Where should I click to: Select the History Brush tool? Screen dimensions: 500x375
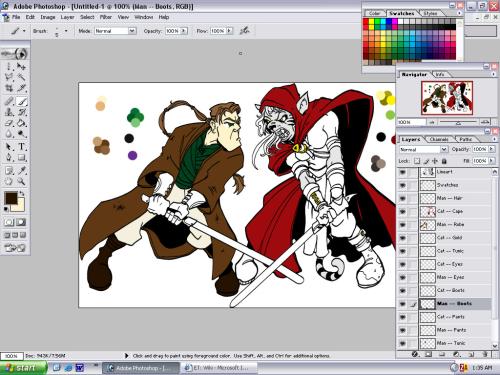[21, 112]
